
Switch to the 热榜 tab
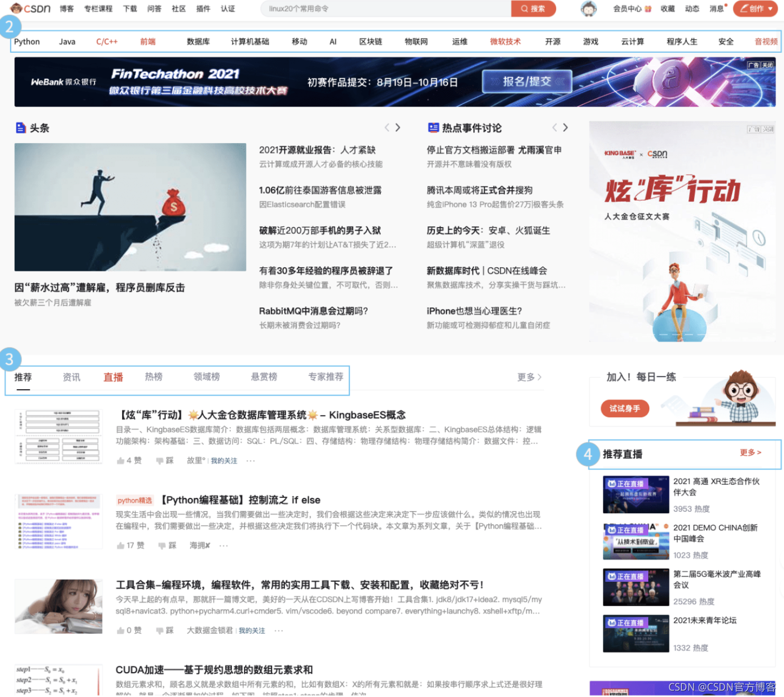click(x=154, y=377)
